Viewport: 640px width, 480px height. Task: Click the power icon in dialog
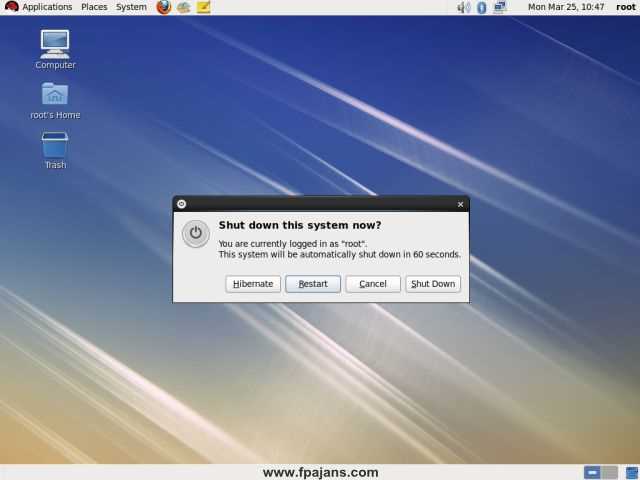(x=196, y=234)
